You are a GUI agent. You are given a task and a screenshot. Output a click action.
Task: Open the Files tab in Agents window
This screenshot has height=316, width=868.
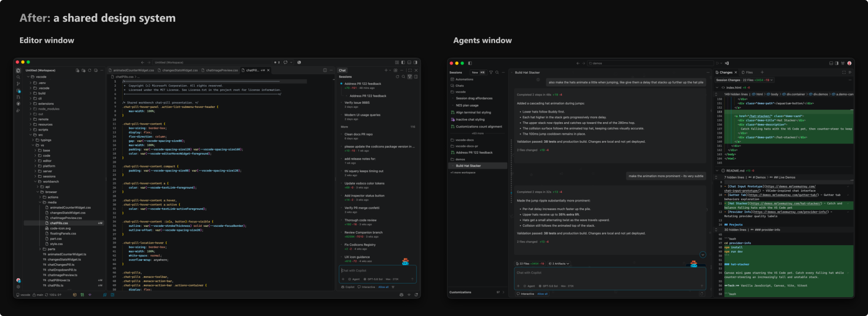point(747,72)
